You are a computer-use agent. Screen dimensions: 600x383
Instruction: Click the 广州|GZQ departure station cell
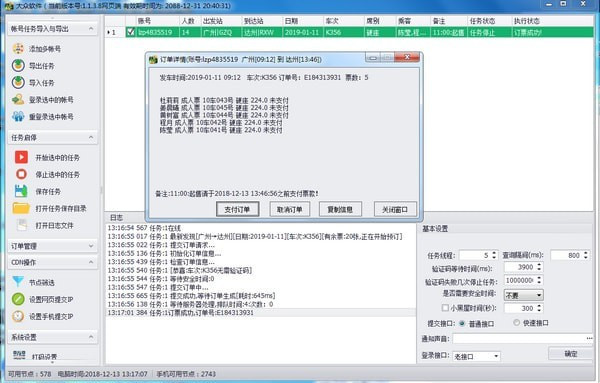222,33
